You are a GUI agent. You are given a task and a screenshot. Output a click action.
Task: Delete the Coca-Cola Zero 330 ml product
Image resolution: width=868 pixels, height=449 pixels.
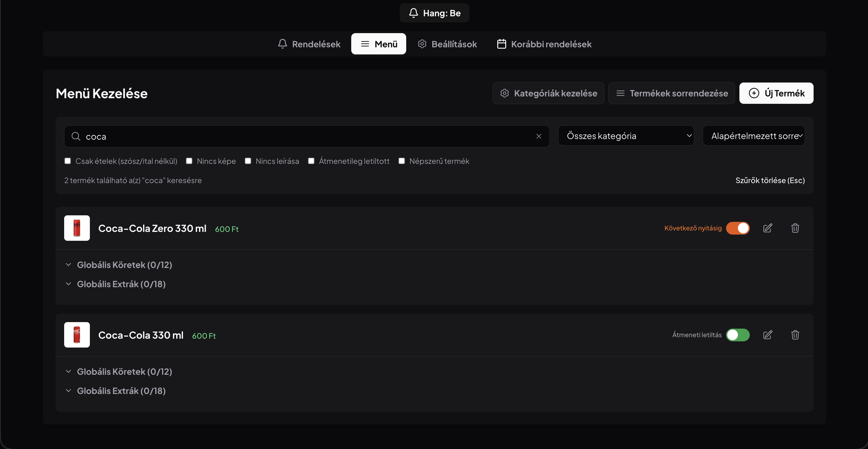pyautogui.click(x=795, y=228)
